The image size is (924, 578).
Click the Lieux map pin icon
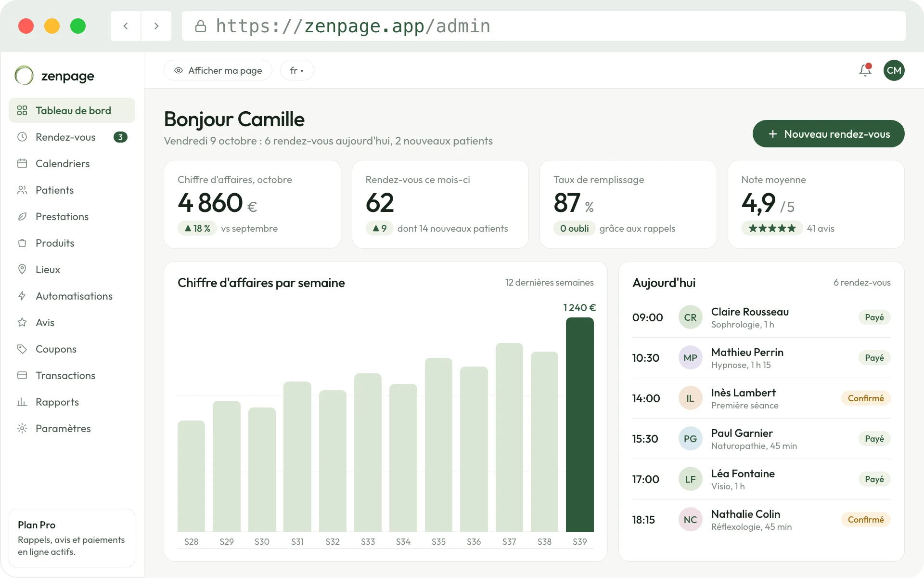[x=22, y=269]
